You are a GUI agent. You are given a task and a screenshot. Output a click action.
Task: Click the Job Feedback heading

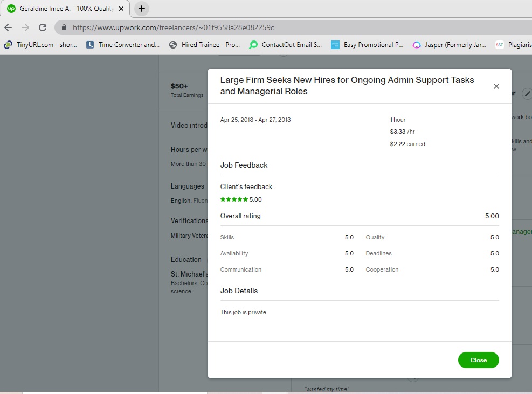(x=244, y=165)
